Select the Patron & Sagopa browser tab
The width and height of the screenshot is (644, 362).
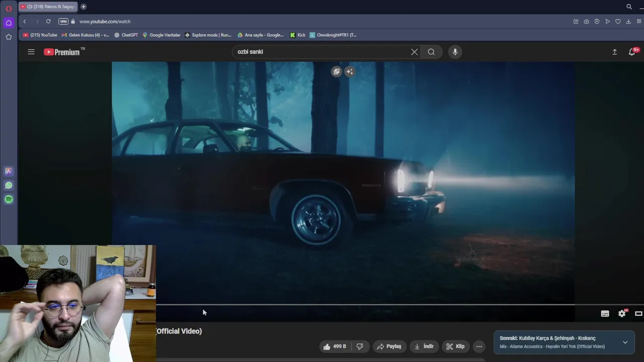click(x=48, y=7)
